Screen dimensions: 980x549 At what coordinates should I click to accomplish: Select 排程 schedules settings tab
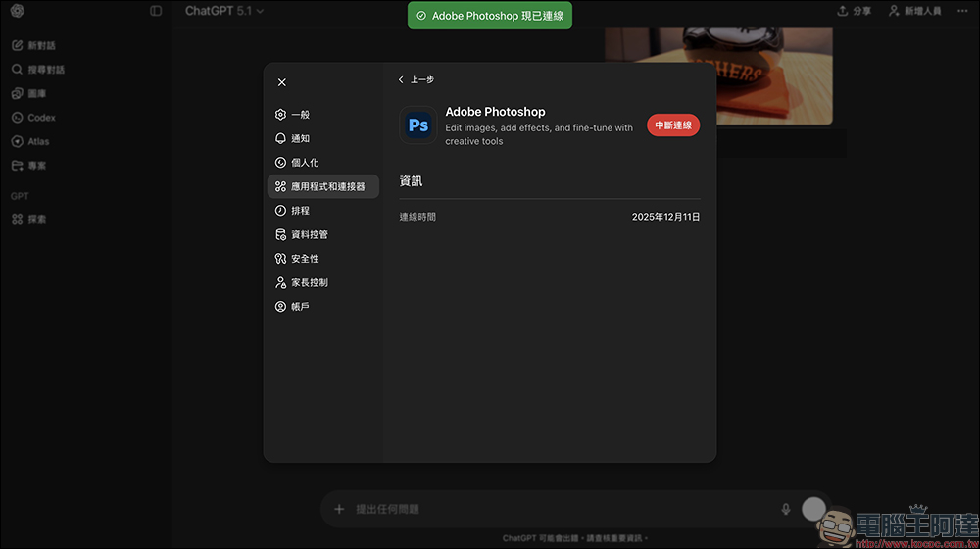[323, 211]
